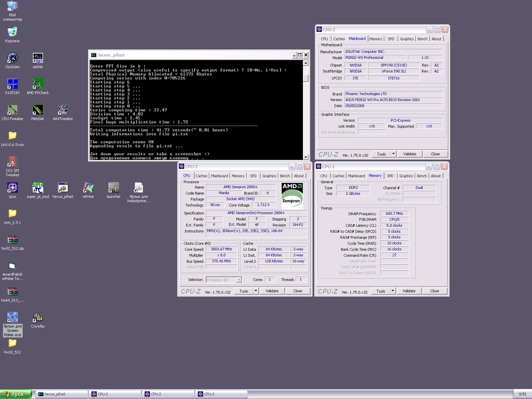This screenshot has width=532, height=399.
Task: Open Graphics tab in CPU tab window
Action: click(x=269, y=176)
